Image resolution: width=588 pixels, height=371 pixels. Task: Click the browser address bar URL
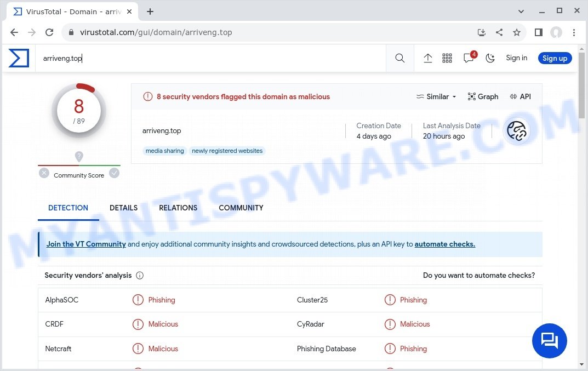156,32
